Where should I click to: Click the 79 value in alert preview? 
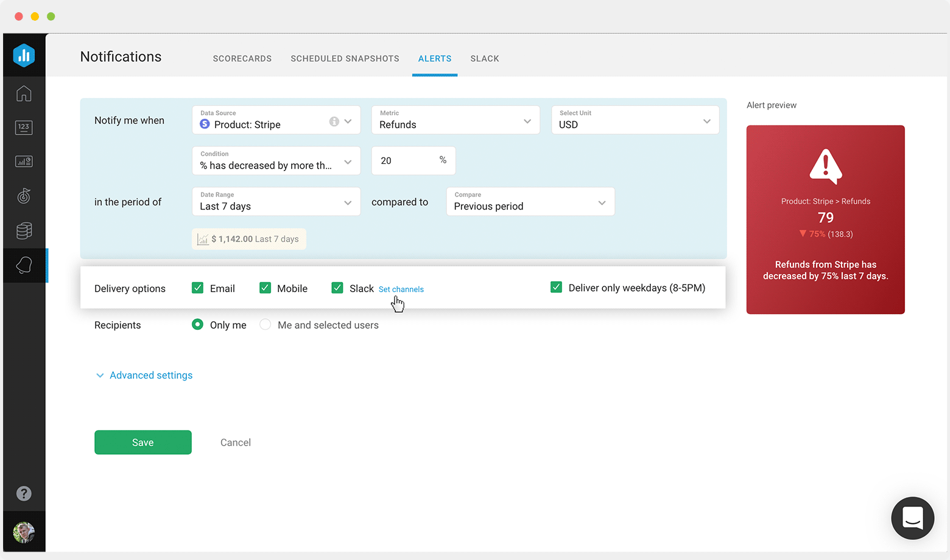(x=826, y=217)
